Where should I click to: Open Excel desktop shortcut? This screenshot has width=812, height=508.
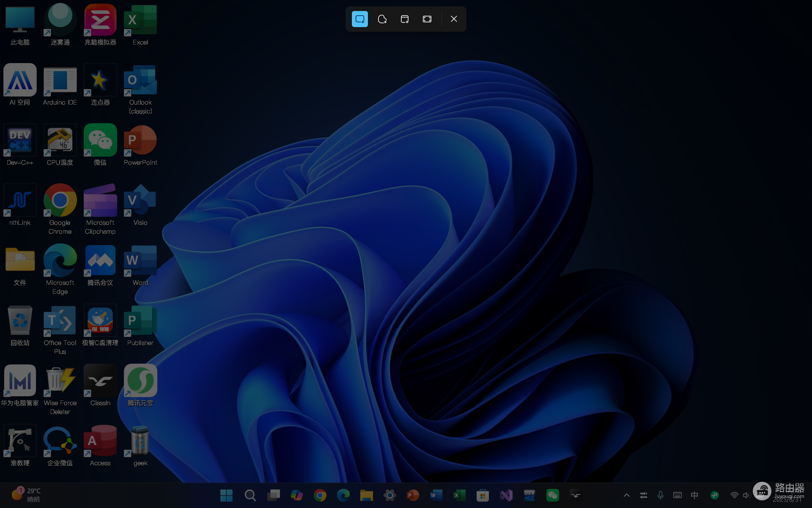[x=140, y=25]
